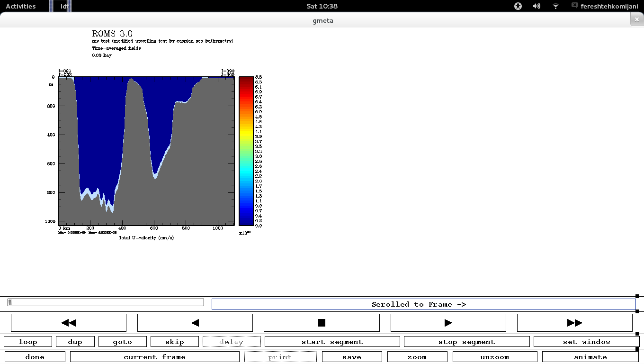Click stop segment button
The height and width of the screenshot is (364, 644).
click(466, 342)
